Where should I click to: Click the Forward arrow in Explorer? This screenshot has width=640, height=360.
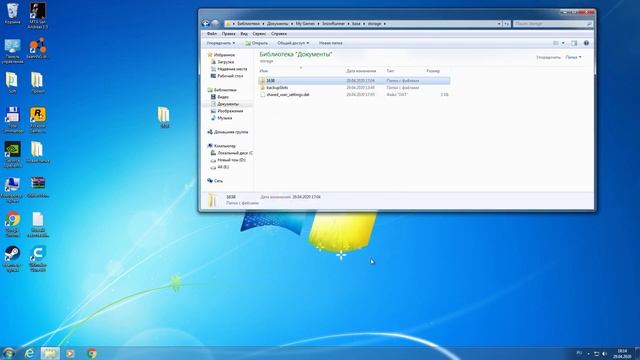tap(216, 24)
